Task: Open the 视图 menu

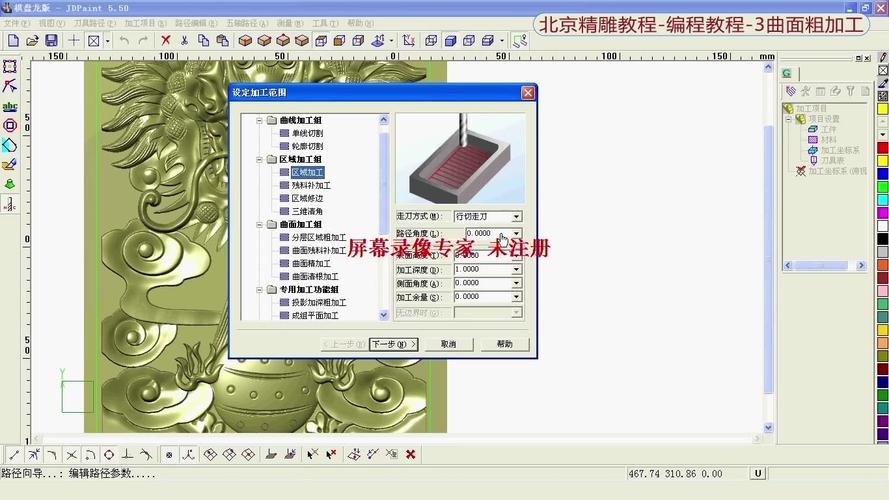Action: (52, 23)
